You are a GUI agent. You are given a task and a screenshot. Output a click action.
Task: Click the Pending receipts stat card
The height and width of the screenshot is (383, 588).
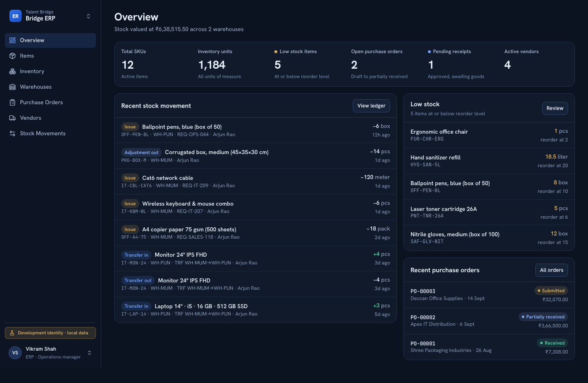click(x=460, y=64)
